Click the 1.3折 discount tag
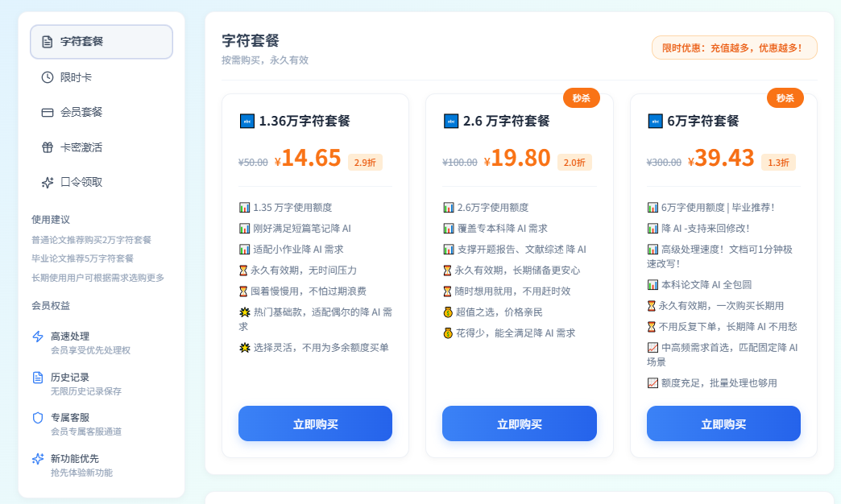 (778, 163)
